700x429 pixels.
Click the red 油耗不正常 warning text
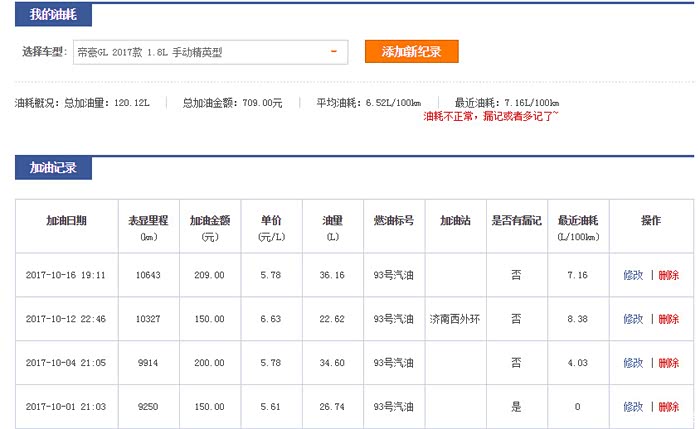(x=491, y=116)
